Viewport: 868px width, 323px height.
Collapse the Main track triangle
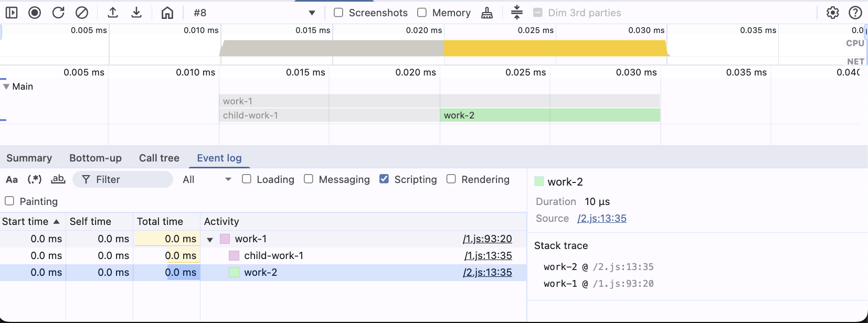6,87
